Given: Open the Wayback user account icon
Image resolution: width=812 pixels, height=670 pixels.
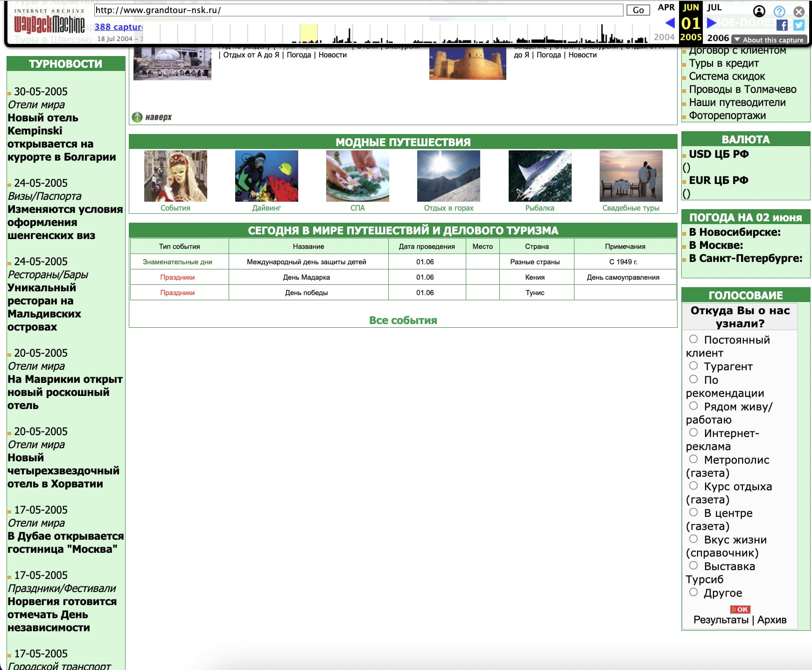Looking at the screenshot, I should click(759, 11).
